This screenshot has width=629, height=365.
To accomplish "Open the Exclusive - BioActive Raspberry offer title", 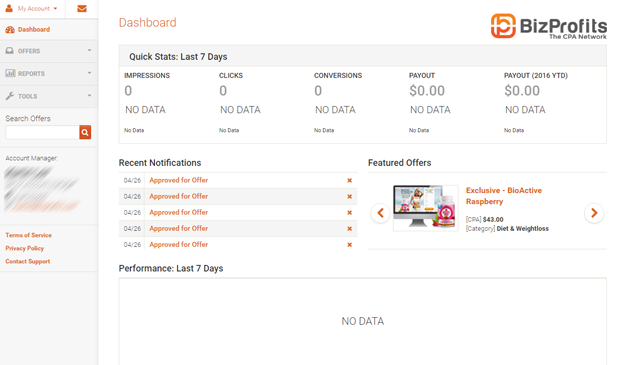I will click(504, 196).
